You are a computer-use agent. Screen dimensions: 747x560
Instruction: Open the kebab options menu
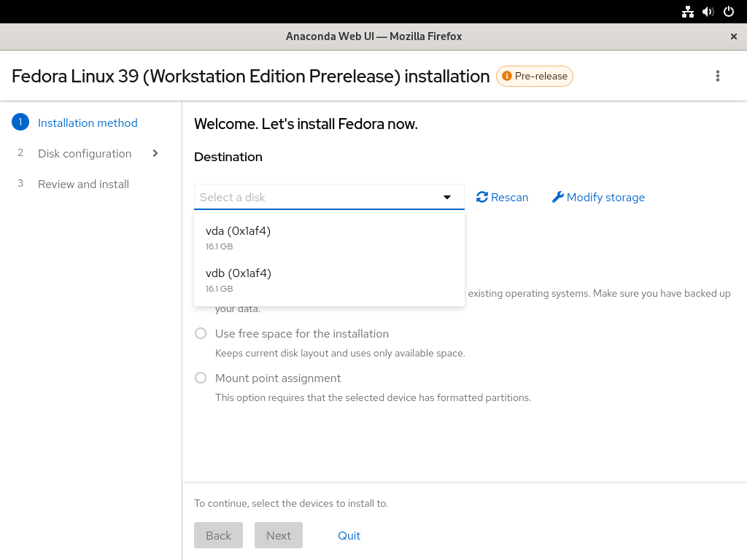tap(718, 76)
